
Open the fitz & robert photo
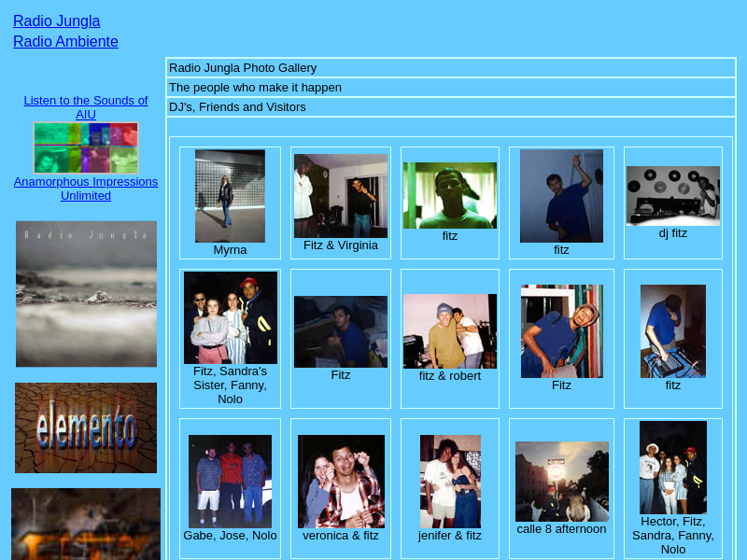tap(450, 331)
